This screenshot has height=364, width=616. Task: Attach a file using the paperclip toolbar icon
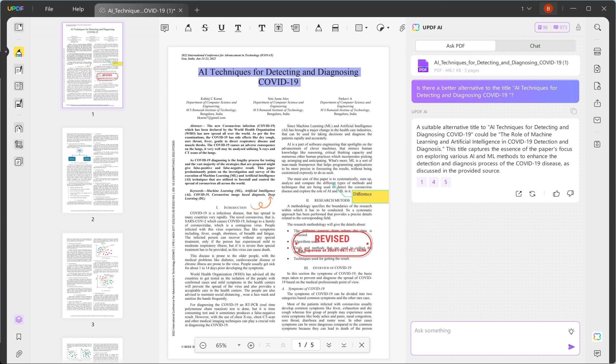(x=402, y=28)
